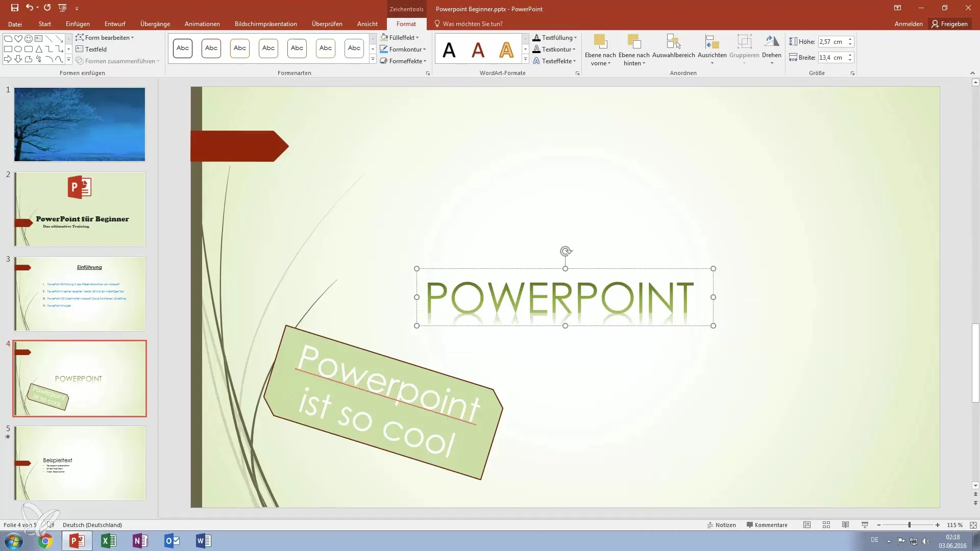Screen dimensions: 980x551
Task: Click the Breite width input field
Action: point(831,58)
